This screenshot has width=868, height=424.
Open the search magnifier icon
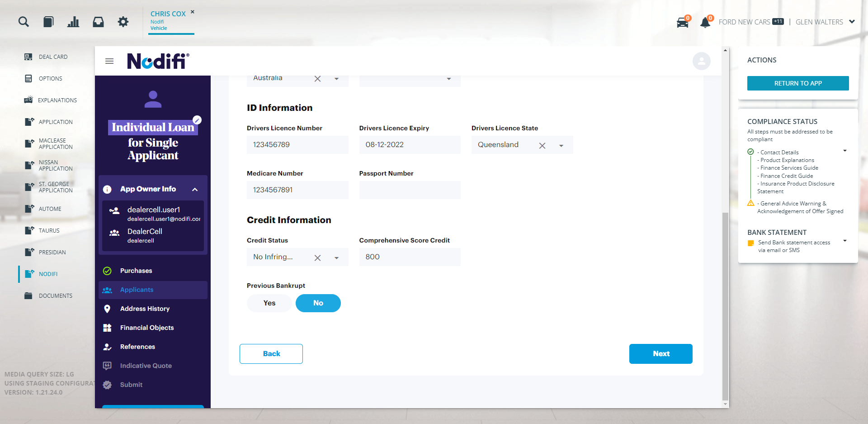pyautogui.click(x=24, y=22)
